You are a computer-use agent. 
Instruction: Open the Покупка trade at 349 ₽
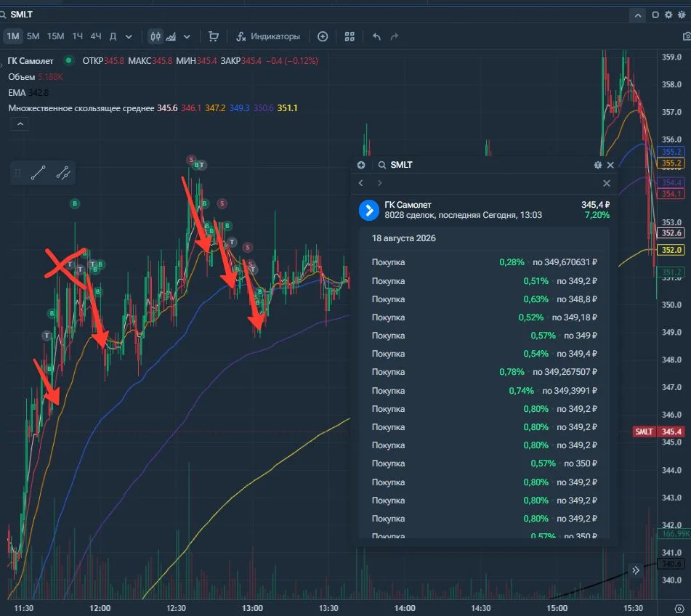(484, 336)
